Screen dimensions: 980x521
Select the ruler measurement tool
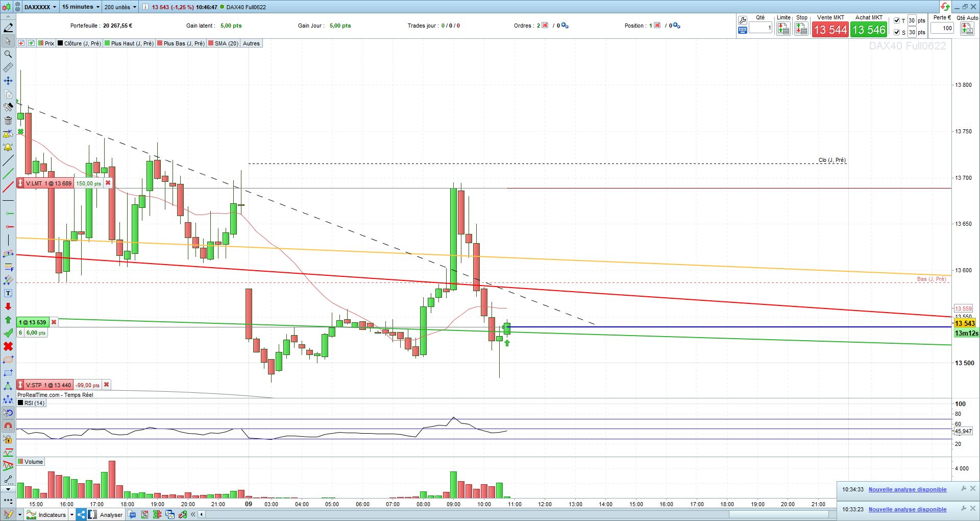[8, 67]
